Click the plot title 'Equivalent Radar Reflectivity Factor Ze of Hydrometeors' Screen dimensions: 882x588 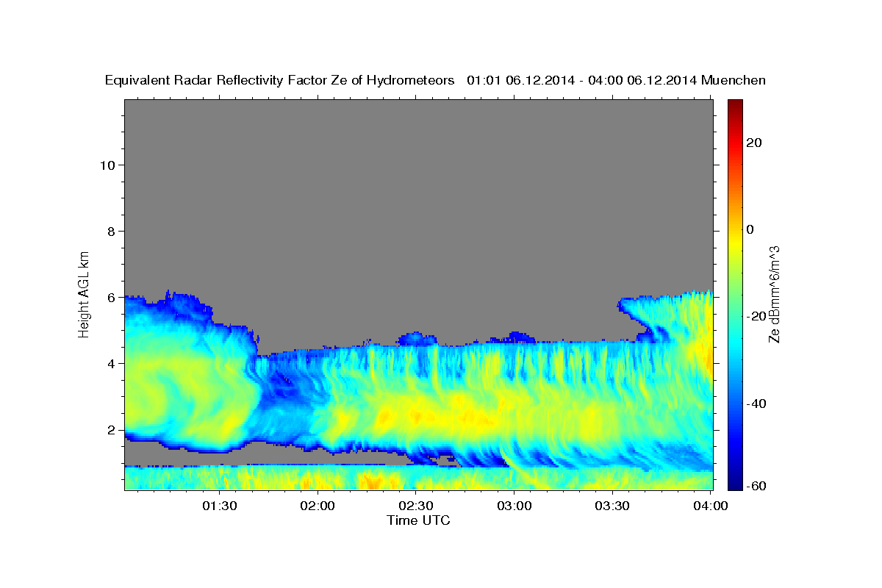[279, 81]
